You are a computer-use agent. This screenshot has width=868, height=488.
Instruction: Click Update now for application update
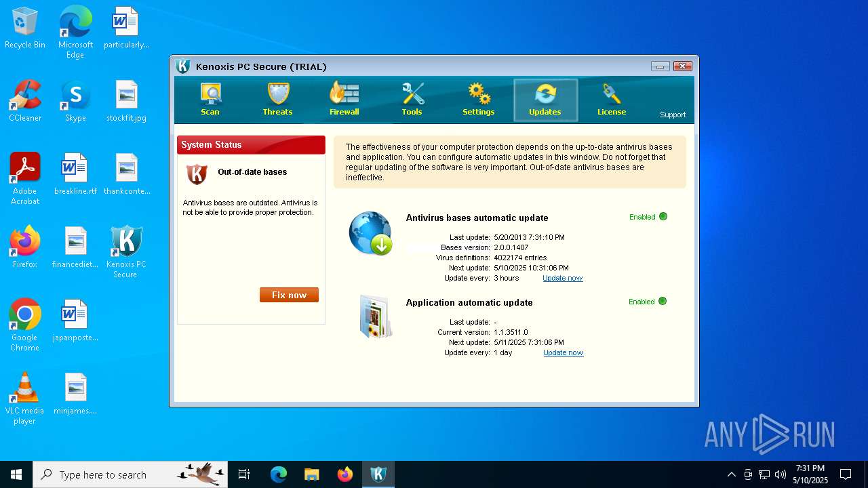click(563, 352)
